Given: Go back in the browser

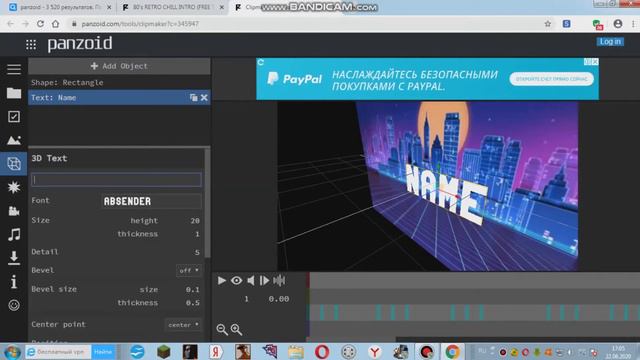Looking at the screenshot, I should (11, 24).
